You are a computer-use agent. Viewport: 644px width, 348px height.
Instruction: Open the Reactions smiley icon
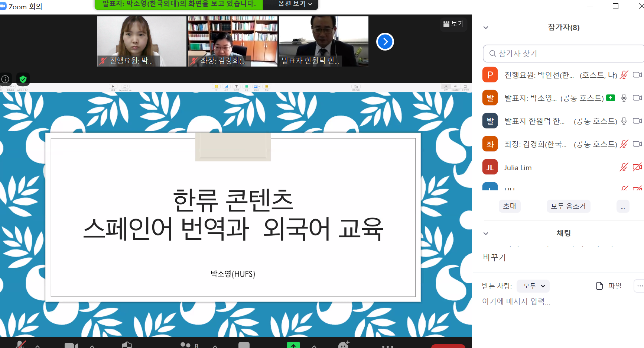344,345
